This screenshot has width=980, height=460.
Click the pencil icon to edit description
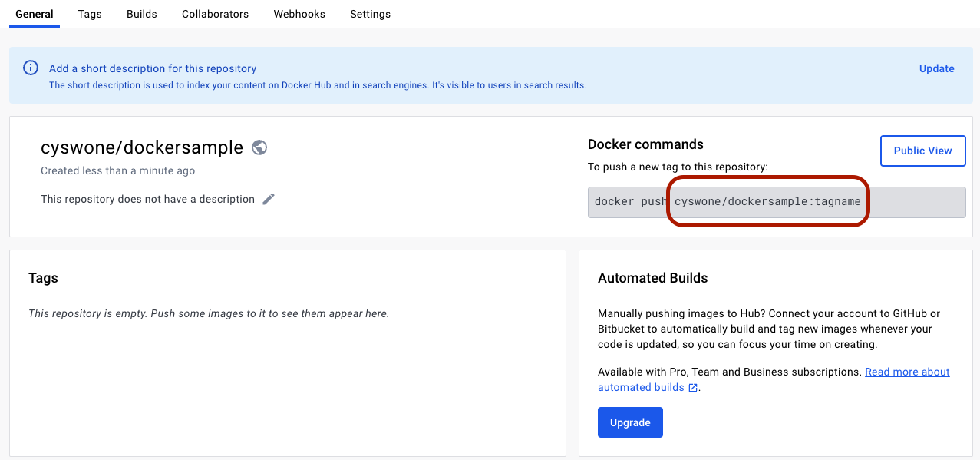pyautogui.click(x=269, y=199)
